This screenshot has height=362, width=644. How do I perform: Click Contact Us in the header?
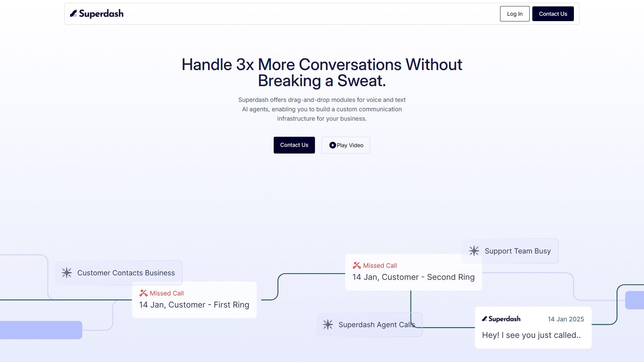click(x=553, y=14)
